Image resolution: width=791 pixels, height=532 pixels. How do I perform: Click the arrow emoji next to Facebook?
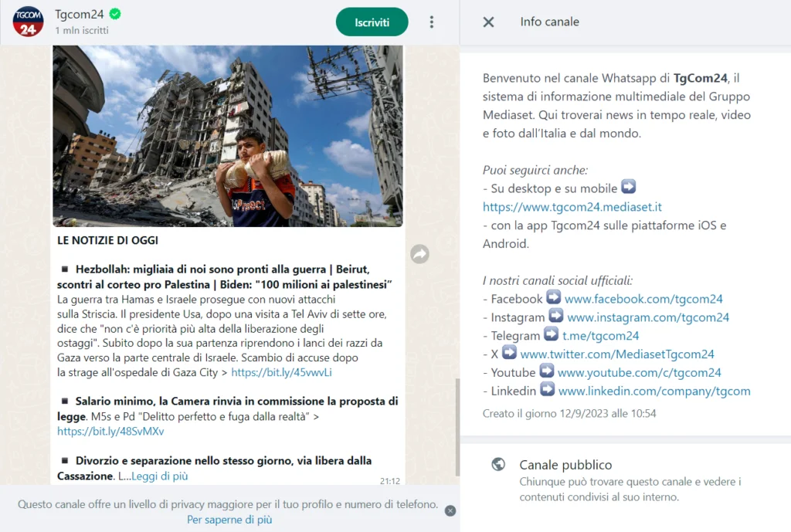click(x=553, y=297)
